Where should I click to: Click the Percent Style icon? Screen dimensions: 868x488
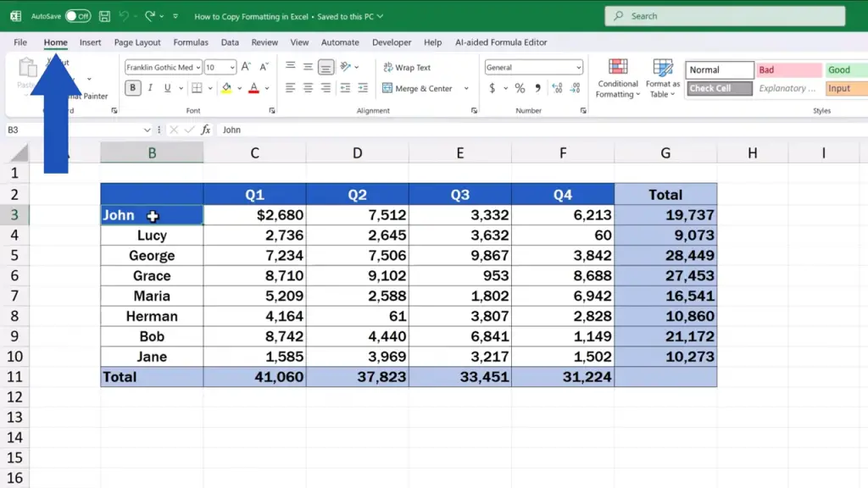[520, 88]
